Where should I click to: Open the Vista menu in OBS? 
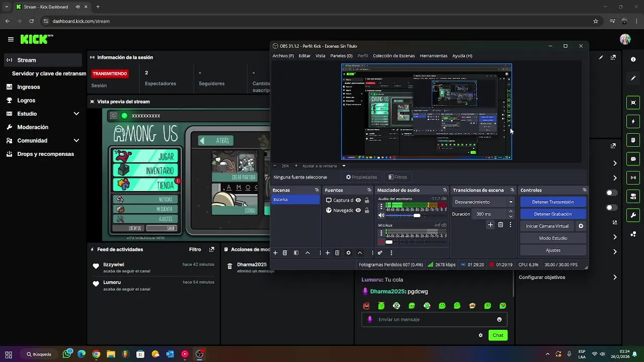point(320,56)
